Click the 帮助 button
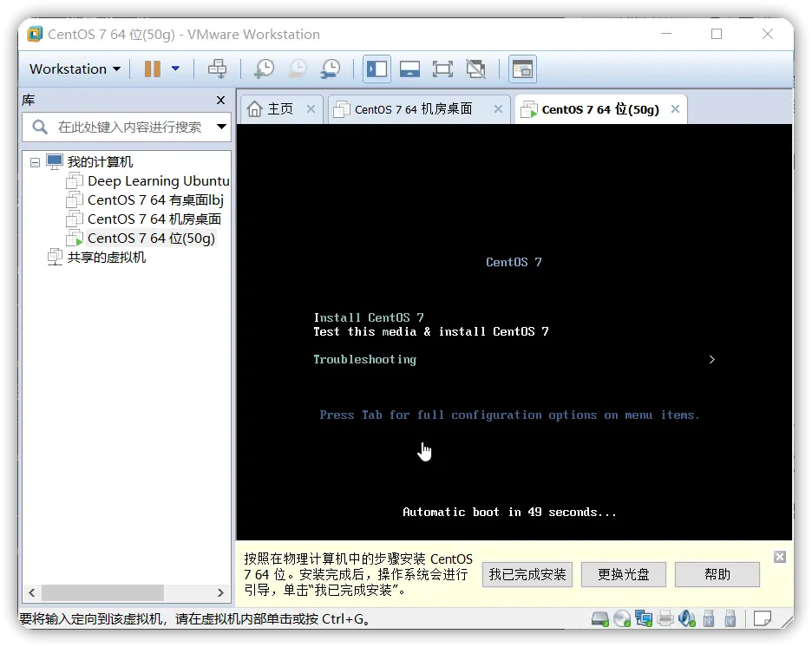 pyautogui.click(x=717, y=574)
